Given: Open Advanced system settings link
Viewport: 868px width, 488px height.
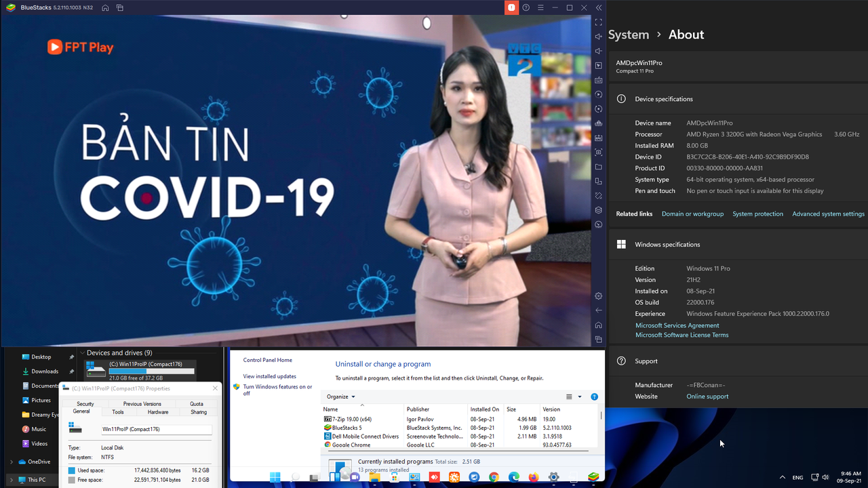Looking at the screenshot, I should click(828, 214).
